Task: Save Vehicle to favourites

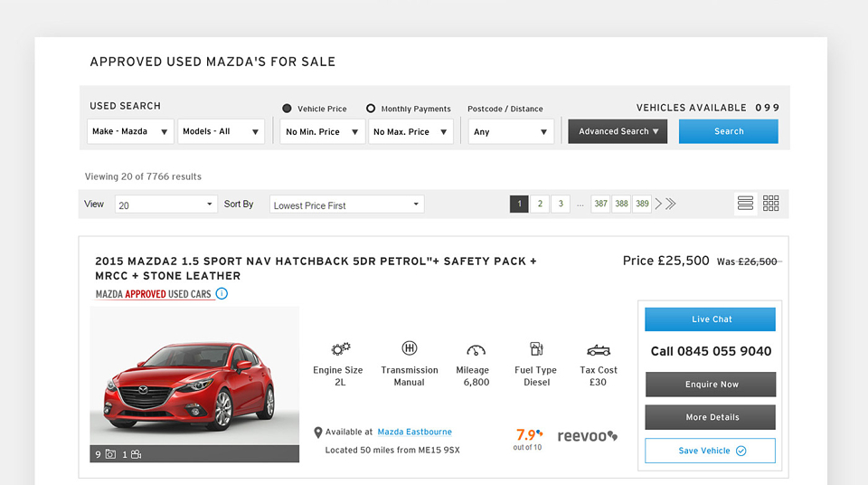Action: [711, 451]
